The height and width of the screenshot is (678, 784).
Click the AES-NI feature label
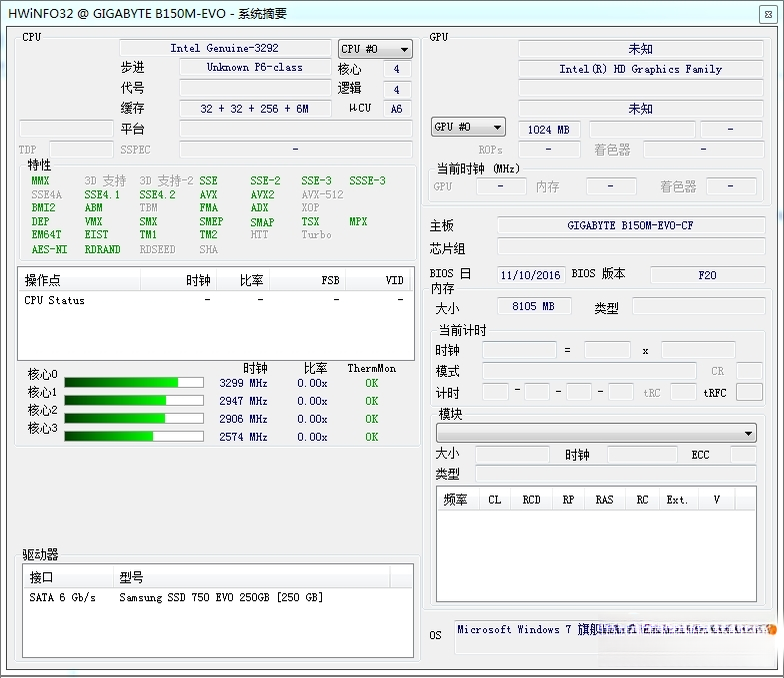(49, 249)
